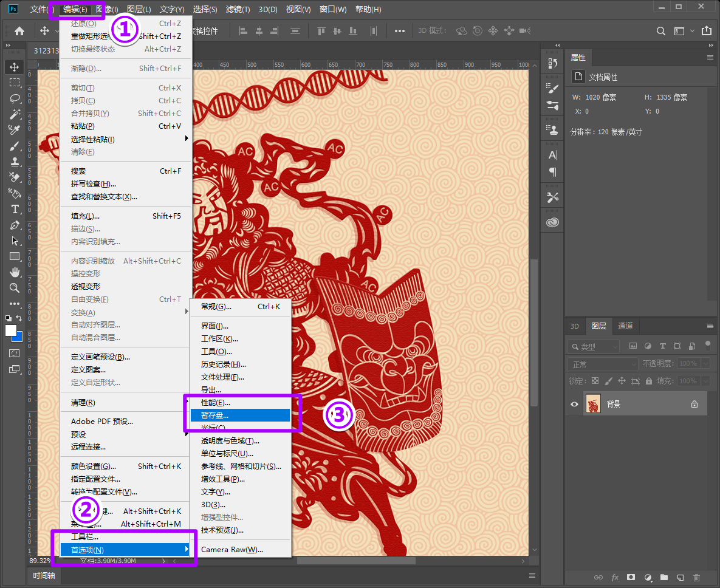
Task: Toggle the type layers filter
Action: (663, 346)
